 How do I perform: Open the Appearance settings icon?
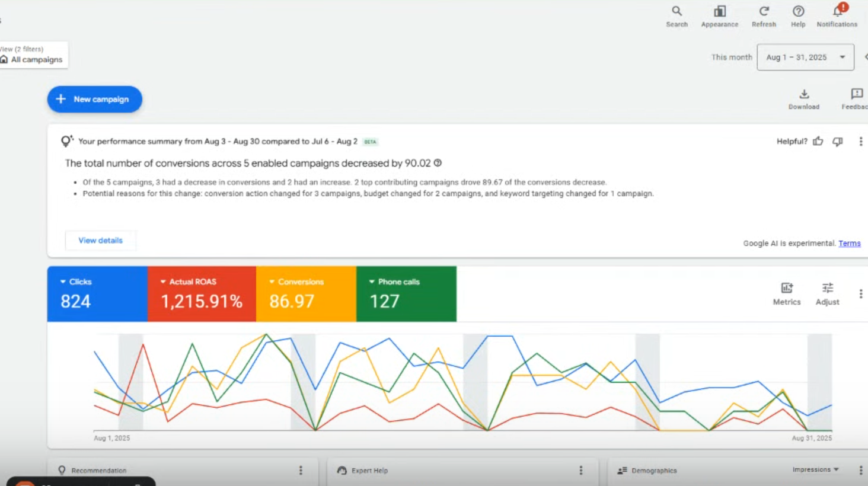coord(719,12)
